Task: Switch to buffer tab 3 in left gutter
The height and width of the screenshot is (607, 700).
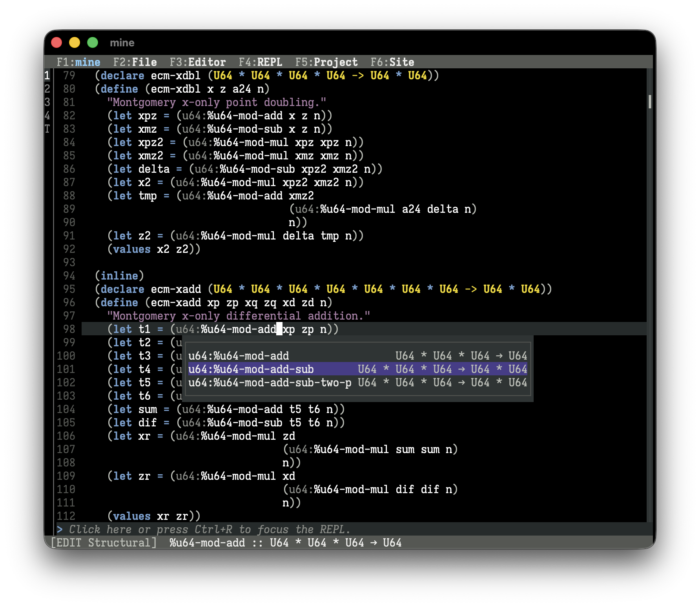Action: coord(47,102)
